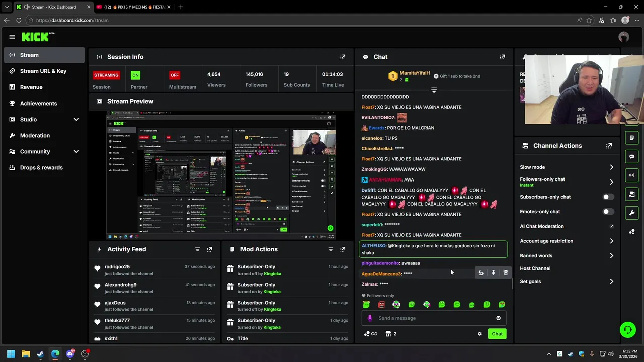Pop out the Activity Feed panel
644x362 pixels.
209,249
